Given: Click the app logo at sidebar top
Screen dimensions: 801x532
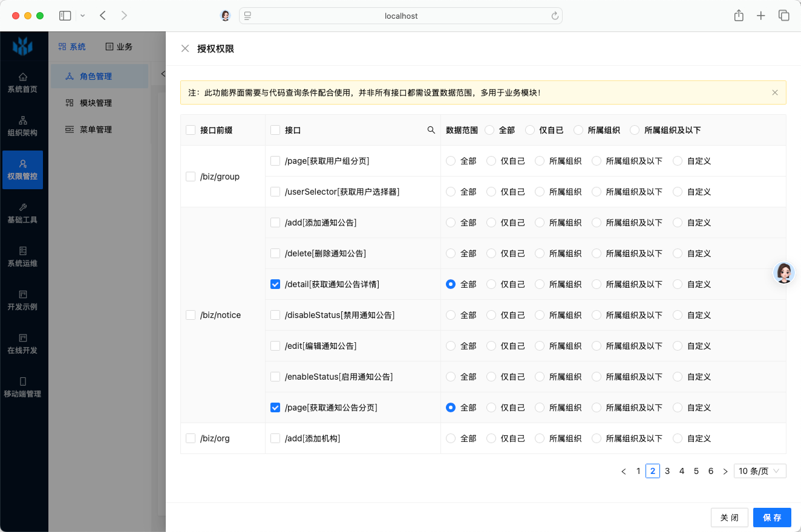Looking at the screenshot, I should 23,45.
